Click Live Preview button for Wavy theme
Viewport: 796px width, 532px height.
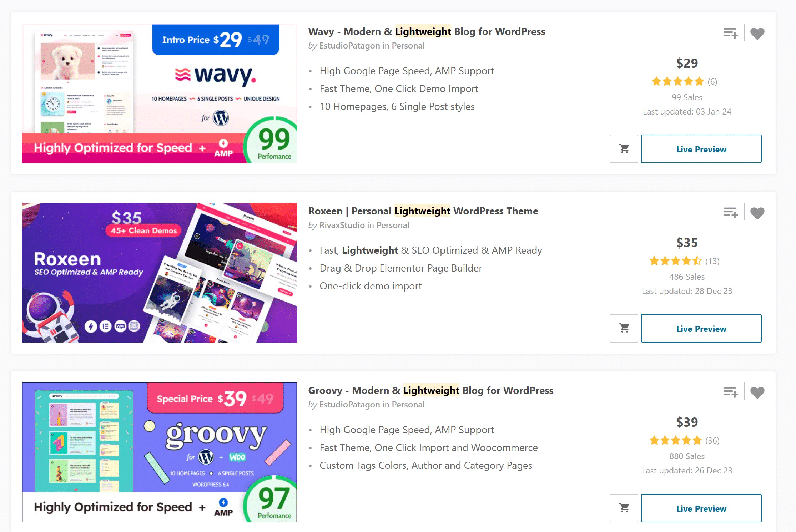[701, 149]
